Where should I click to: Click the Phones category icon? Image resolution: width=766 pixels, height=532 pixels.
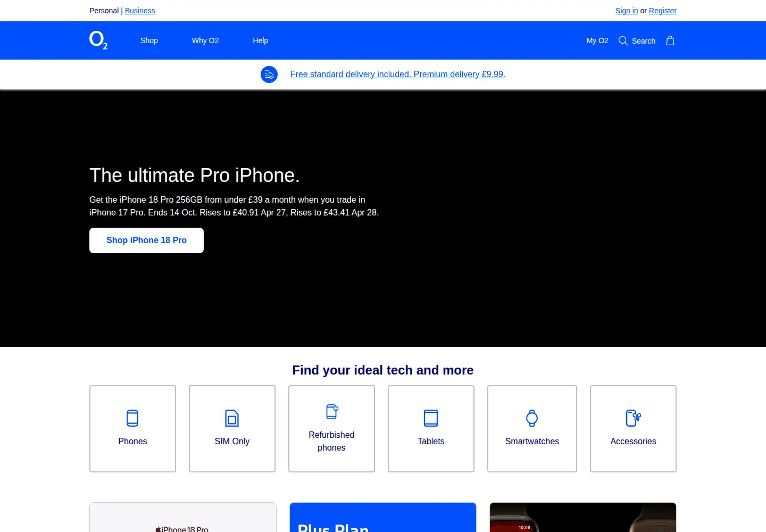[132, 418]
